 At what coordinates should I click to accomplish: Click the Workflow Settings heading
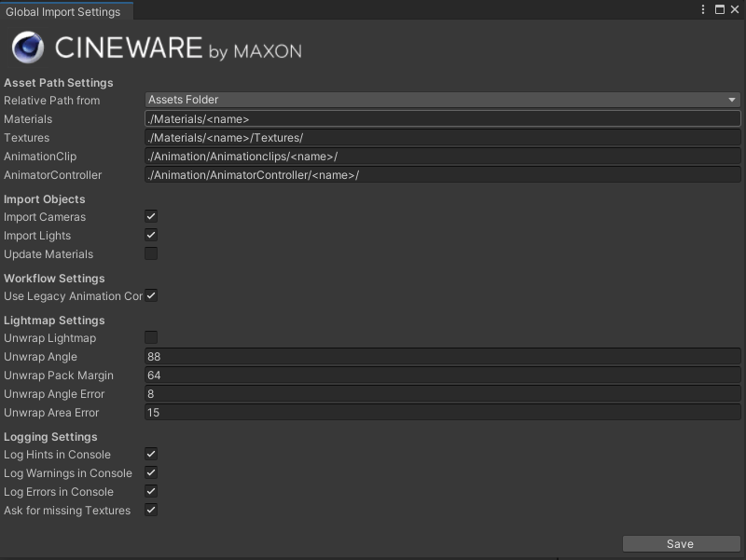[54, 278]
